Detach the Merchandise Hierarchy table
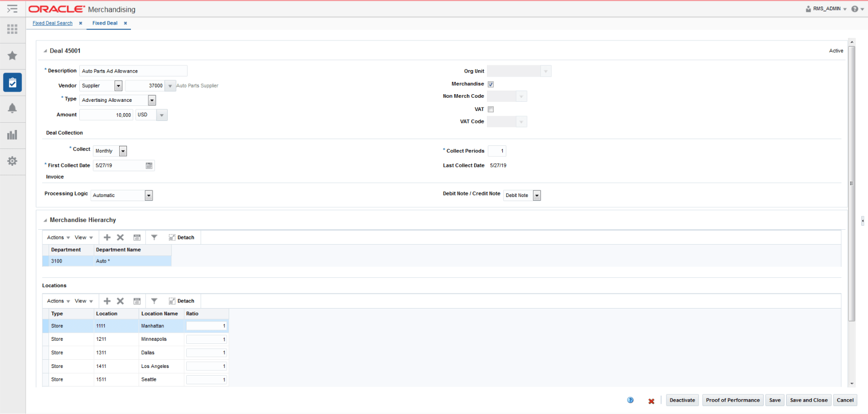The width and height of the screenshot is (868, 414). tap(182, 237)
